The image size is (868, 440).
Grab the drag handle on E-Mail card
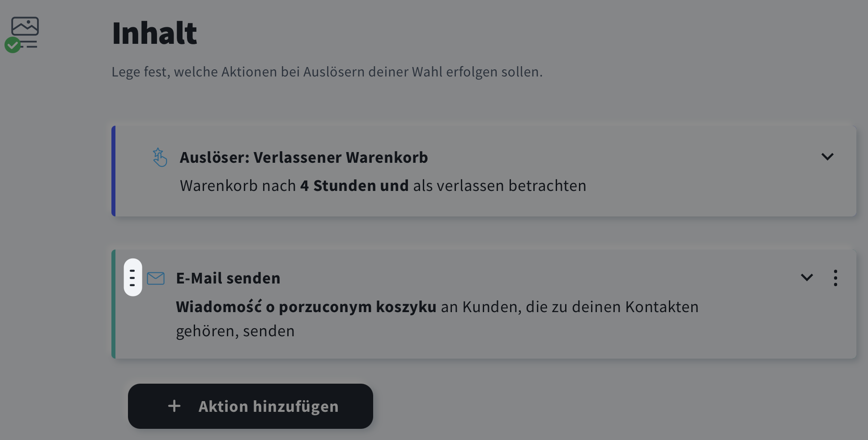[133, 277]
